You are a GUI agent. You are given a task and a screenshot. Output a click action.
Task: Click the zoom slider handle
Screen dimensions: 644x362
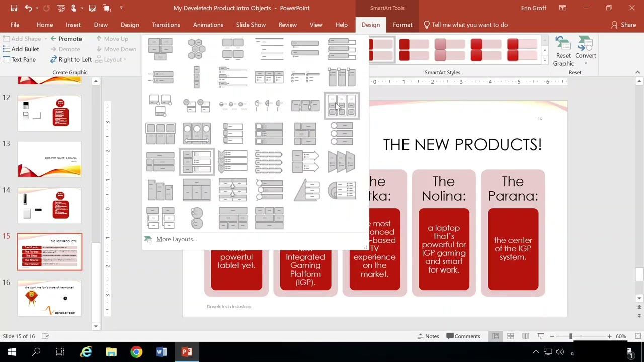point(571,336)
